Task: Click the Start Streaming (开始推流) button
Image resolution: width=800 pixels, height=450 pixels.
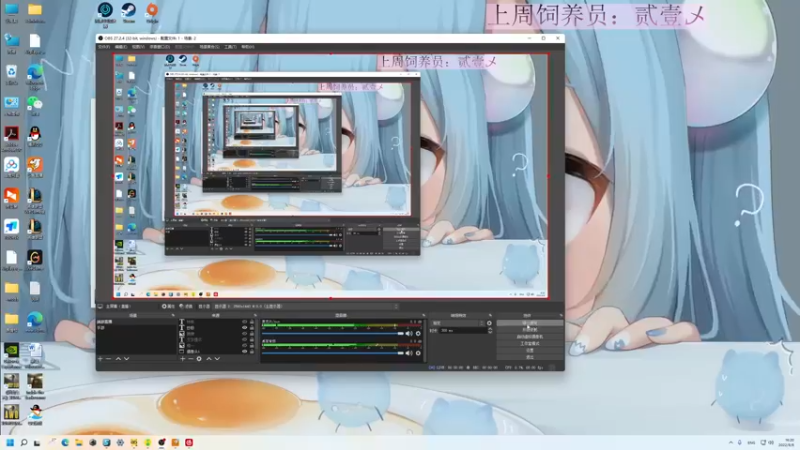Action: point(530,323)
